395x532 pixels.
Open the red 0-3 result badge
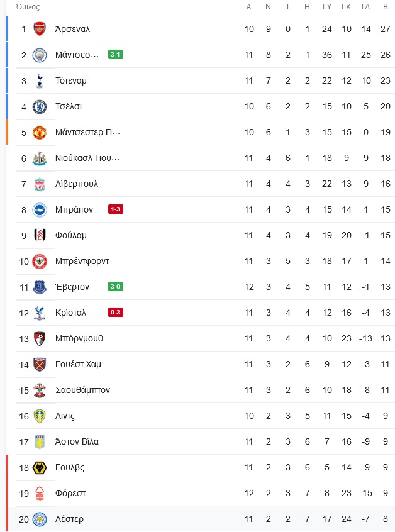click(115, 313)
